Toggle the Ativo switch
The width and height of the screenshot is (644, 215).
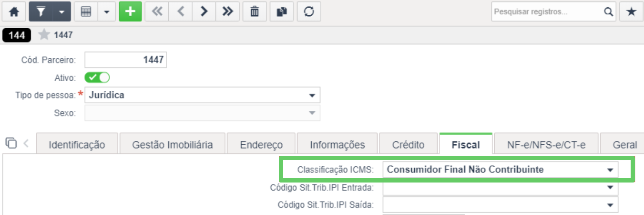coord(97,77)
